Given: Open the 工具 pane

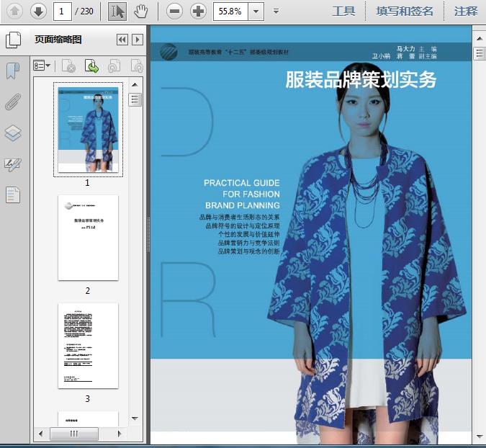Looking at the screenshot, I should (343, 12).
